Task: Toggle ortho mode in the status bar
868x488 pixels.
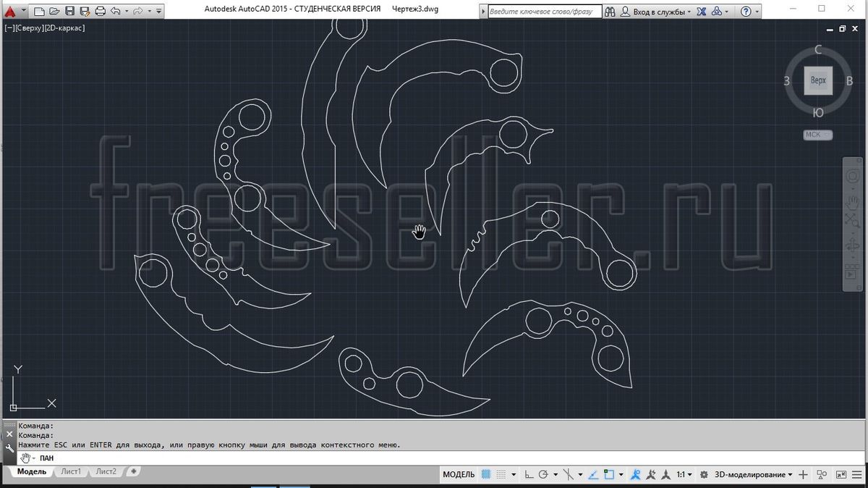Action: [529, 475]
